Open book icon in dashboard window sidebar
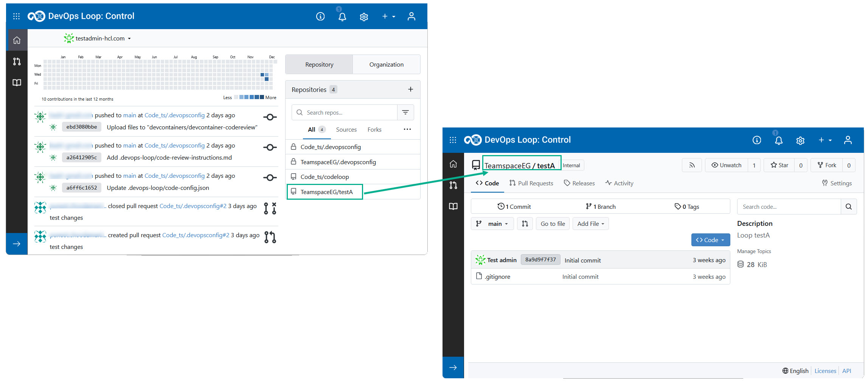Screen dimensions: 868x390 pos(17,82)
